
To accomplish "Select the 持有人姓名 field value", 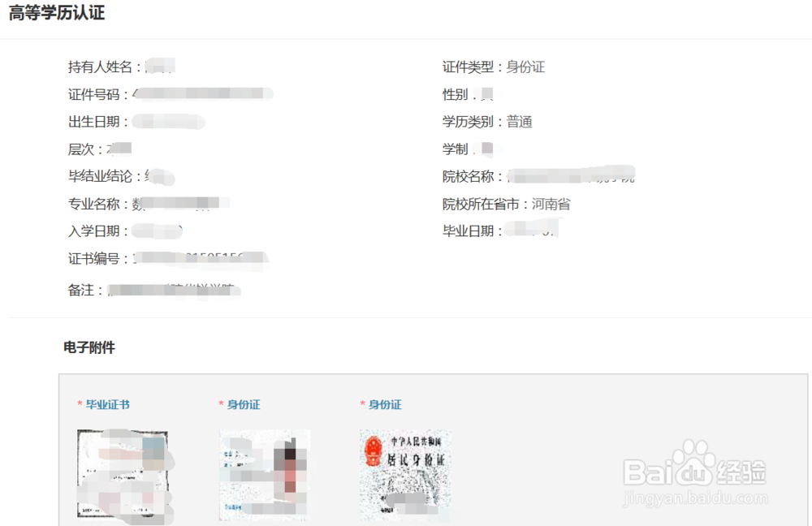I will (160, 67).
